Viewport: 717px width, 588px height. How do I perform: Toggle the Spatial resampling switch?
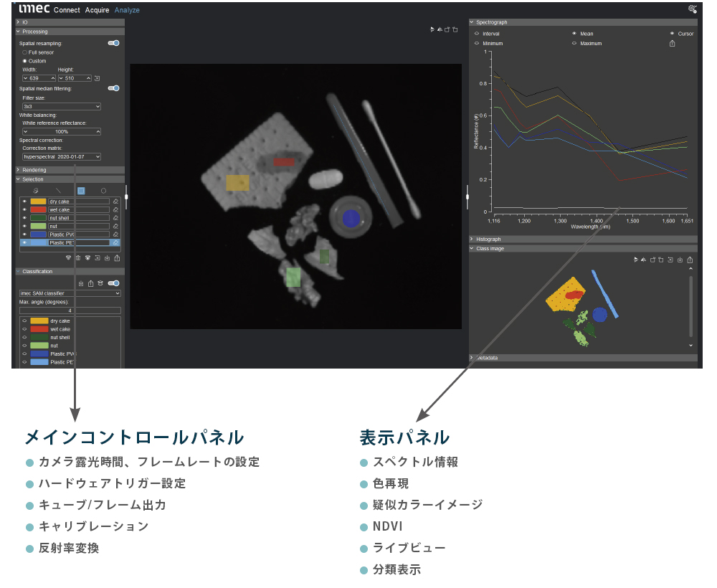coord(113,43)
